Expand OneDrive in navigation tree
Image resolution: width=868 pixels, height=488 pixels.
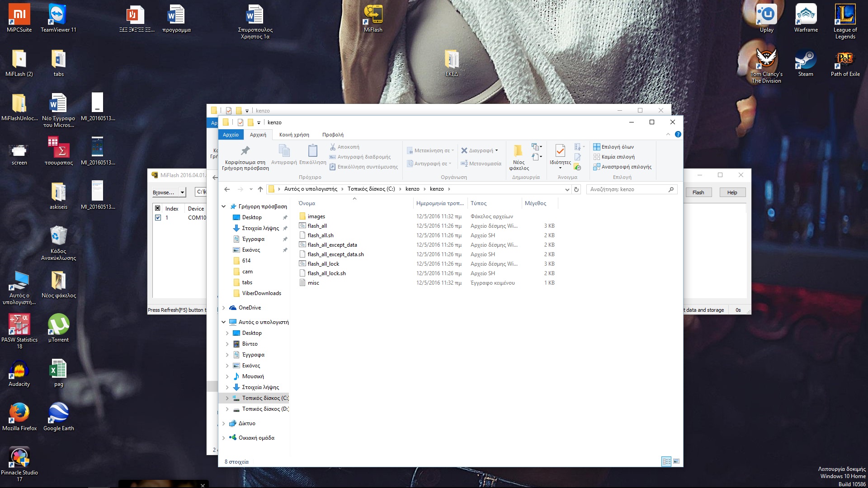224,308
